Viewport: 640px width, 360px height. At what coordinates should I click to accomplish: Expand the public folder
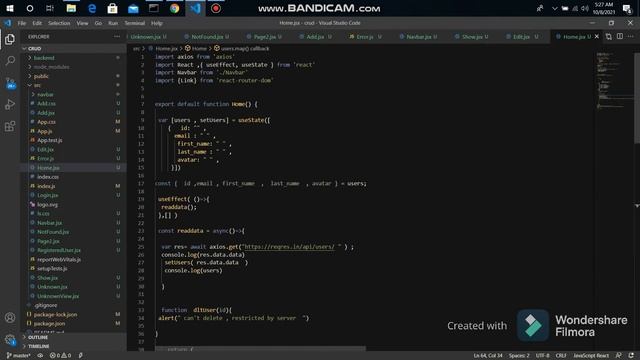click(x=73, y=76)
